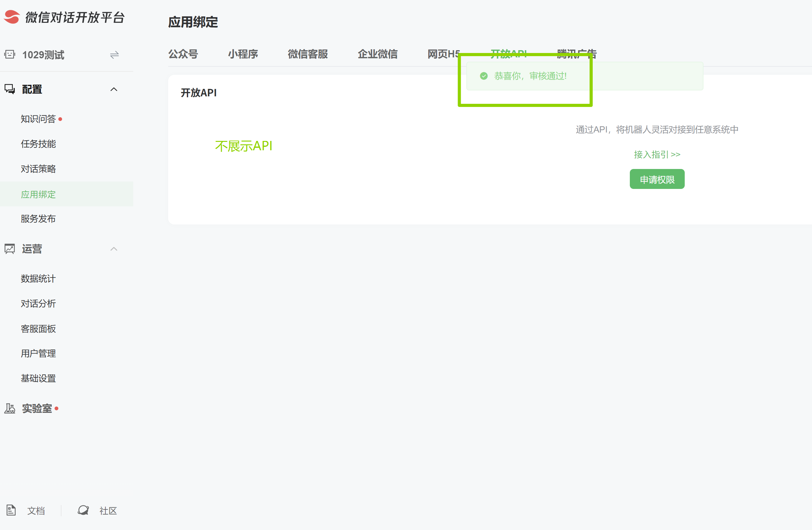Open 数据统计 under 运营
The width and height of the screenshot is (812, 530).
38,279
